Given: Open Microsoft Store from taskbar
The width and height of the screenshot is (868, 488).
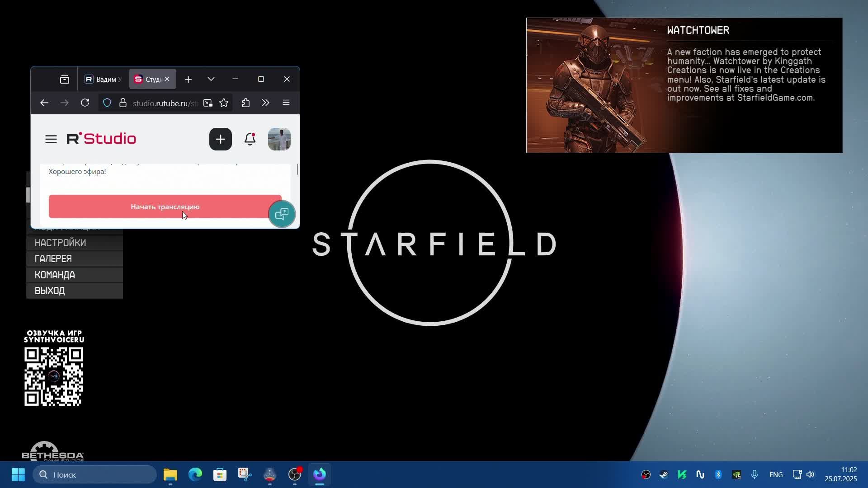Looking at the screenshot, I should pos(220,474).
